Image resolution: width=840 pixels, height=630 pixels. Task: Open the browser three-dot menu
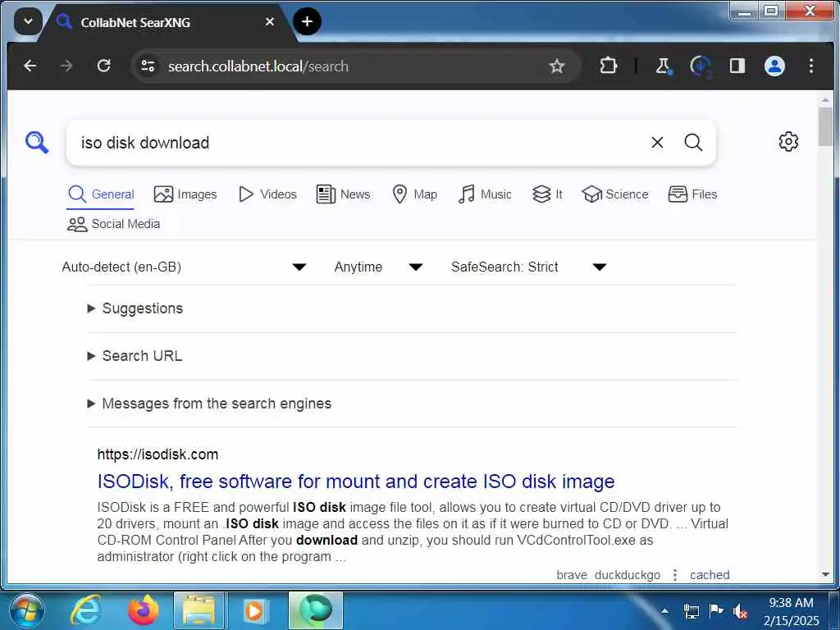coord(811,66)
